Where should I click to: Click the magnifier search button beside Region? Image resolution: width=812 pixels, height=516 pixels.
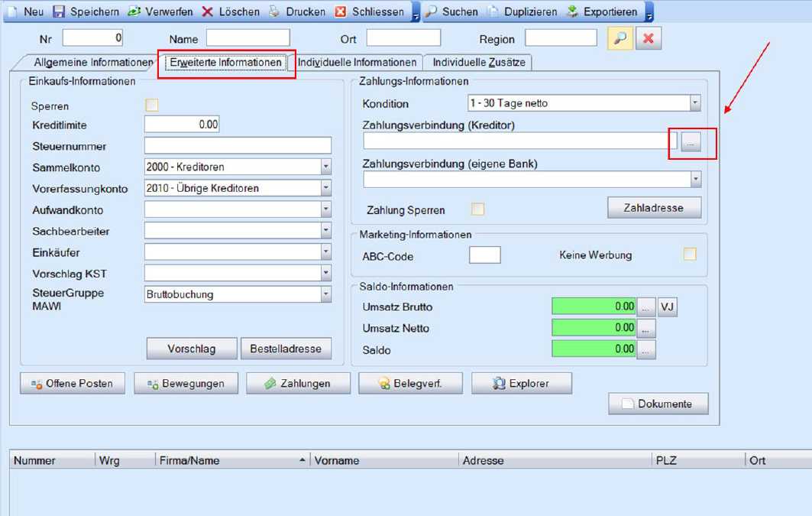pyautogui.click(x=620, y=39)
